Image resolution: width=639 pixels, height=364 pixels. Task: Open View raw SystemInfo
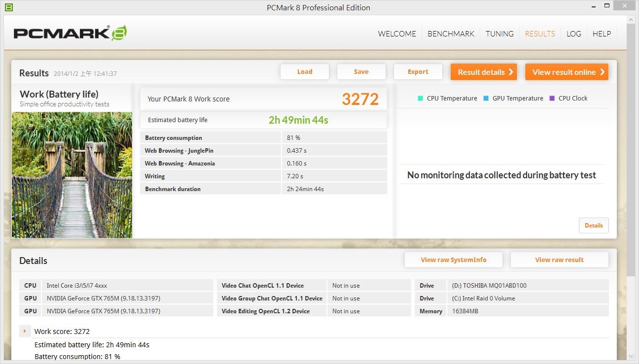(x=454, y=260)
